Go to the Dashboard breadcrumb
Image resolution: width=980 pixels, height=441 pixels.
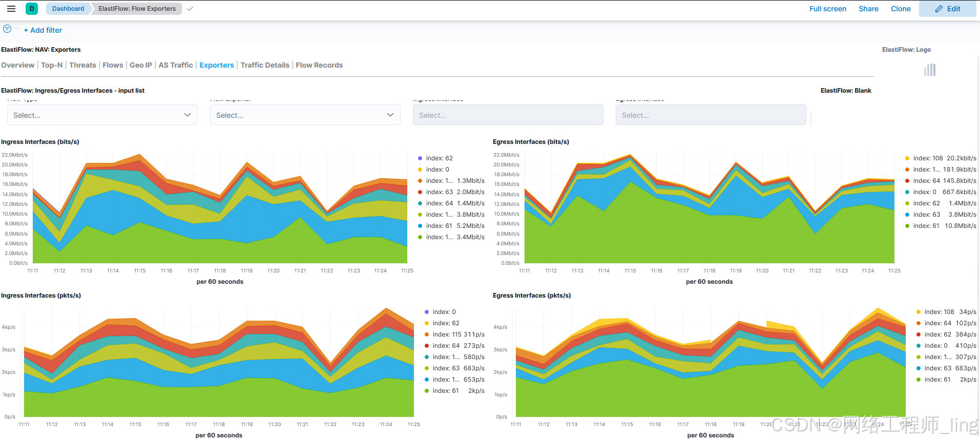[68, 9]
